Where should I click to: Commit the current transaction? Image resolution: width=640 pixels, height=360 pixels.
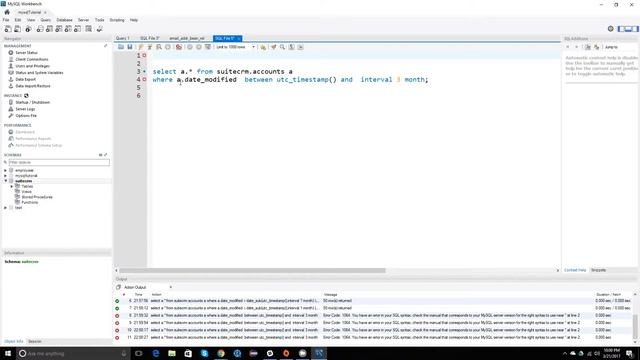point(190,47)
